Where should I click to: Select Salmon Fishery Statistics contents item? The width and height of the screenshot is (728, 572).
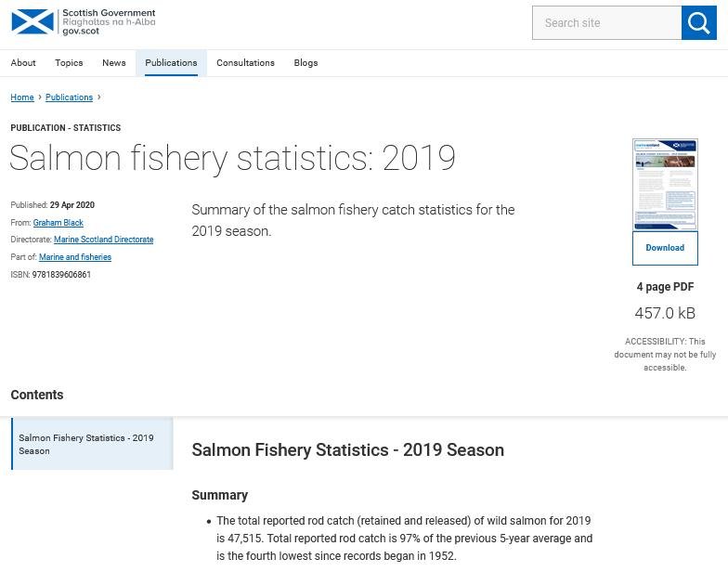coord(91,444)
